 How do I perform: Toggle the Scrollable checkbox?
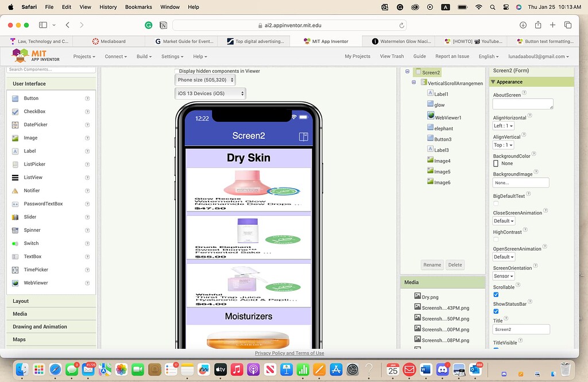click(x=496, y=295)
